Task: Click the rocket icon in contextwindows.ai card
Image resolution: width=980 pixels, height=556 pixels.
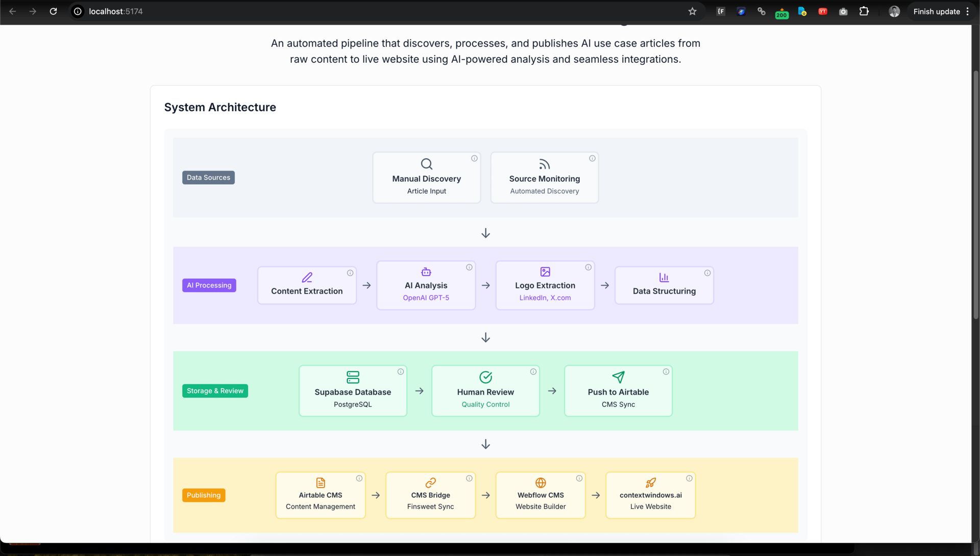Action: pos(651,483)
